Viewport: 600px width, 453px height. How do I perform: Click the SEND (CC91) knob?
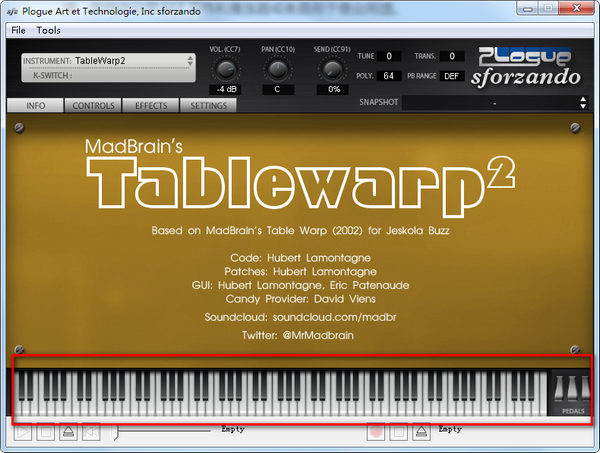pyautogui.click(x=329, y=69)
